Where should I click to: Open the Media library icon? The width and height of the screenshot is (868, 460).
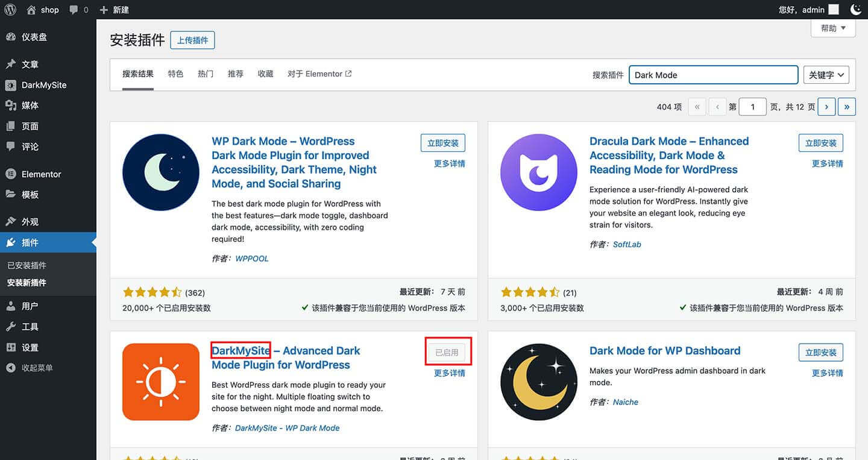[x=11, y=106]
